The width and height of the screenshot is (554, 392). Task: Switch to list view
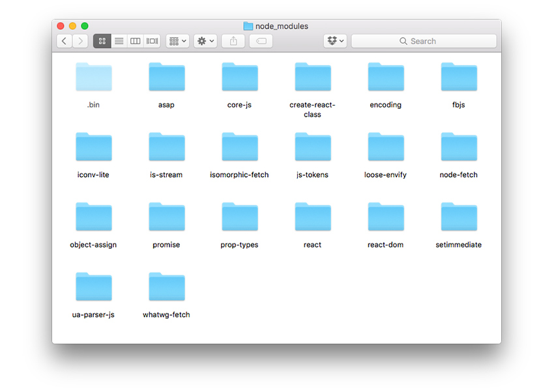tap(119, 41)
